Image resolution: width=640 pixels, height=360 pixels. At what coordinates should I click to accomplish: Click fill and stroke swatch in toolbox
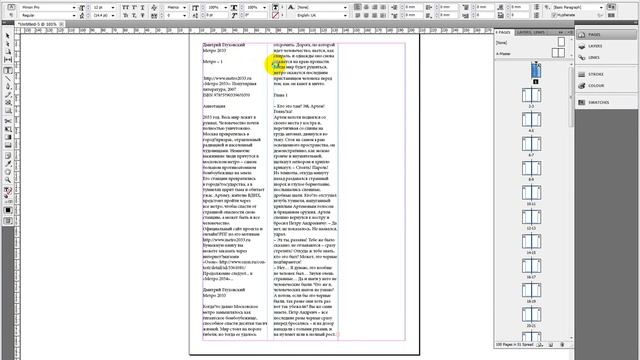point(8,191)
